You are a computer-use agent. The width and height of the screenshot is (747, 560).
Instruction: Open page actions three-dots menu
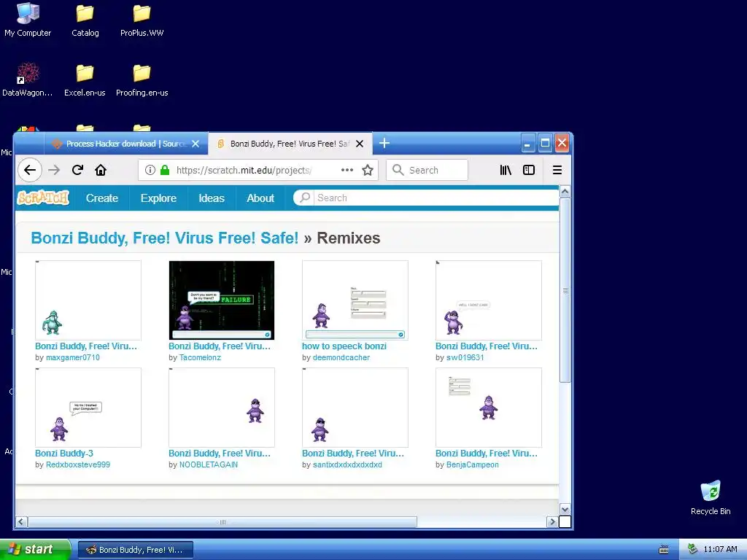point(347,170)
